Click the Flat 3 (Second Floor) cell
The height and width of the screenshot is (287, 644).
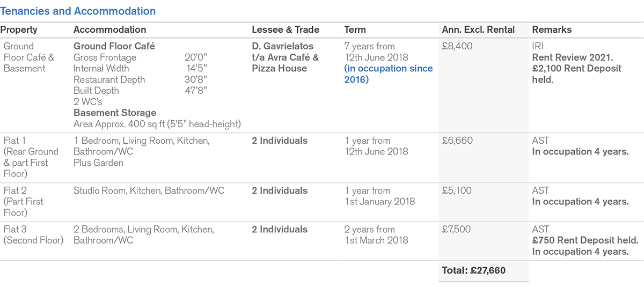point(33,234)
